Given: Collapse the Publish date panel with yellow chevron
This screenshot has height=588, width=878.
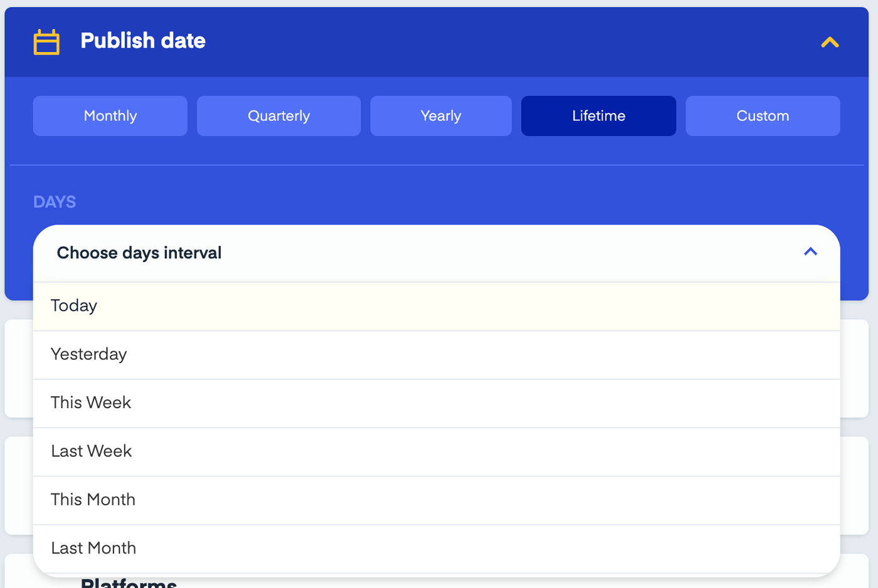Looking at the screenshot, I should (x=830, y=42).
